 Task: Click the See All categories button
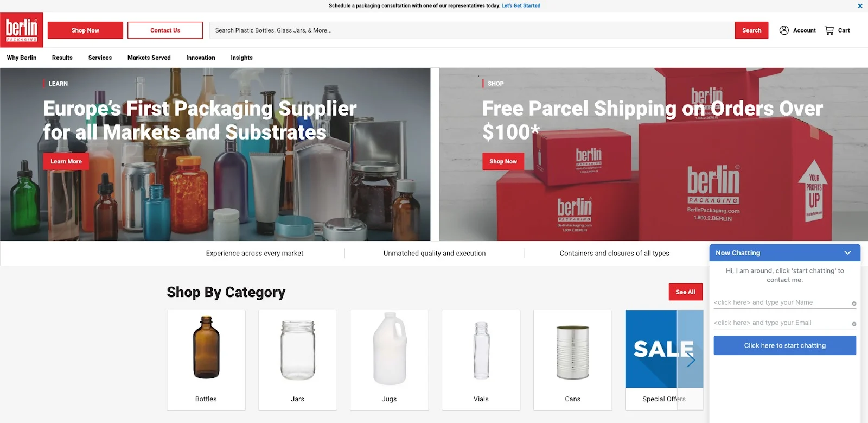686,292
